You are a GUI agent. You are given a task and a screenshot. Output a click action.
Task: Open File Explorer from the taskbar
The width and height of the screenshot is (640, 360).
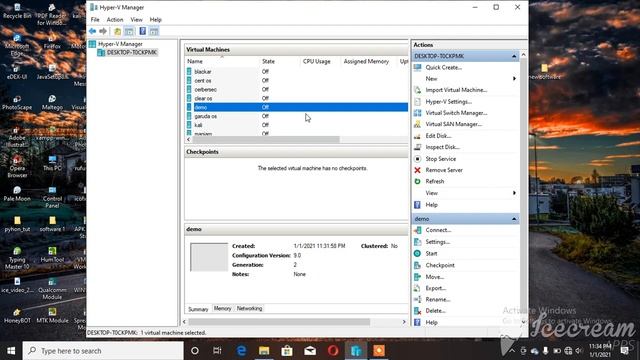264,351
